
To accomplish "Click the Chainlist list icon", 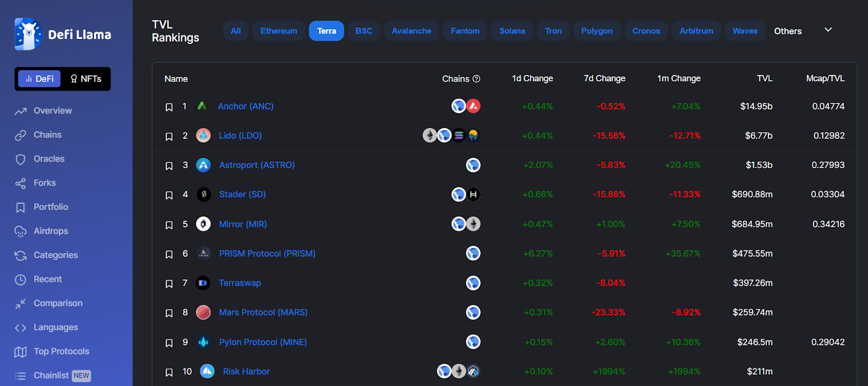I will pyautogui.click(x=21, y=376).
